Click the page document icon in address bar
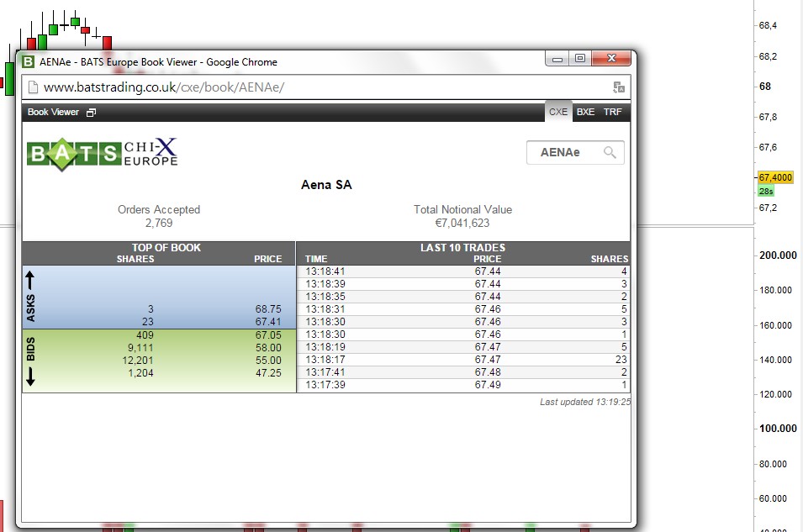 click(x=33, y=87)
